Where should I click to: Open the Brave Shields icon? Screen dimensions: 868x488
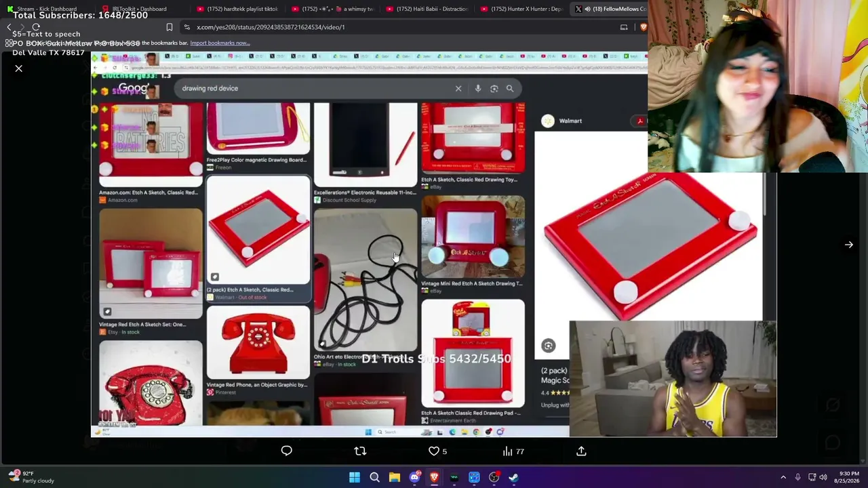[643, 27]
